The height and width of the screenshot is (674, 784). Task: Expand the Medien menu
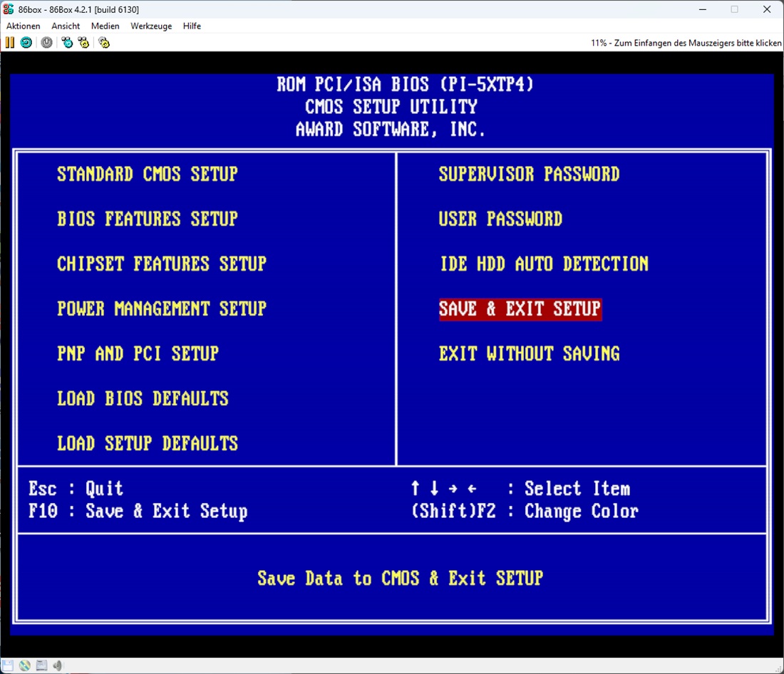(x=105, y=26)
